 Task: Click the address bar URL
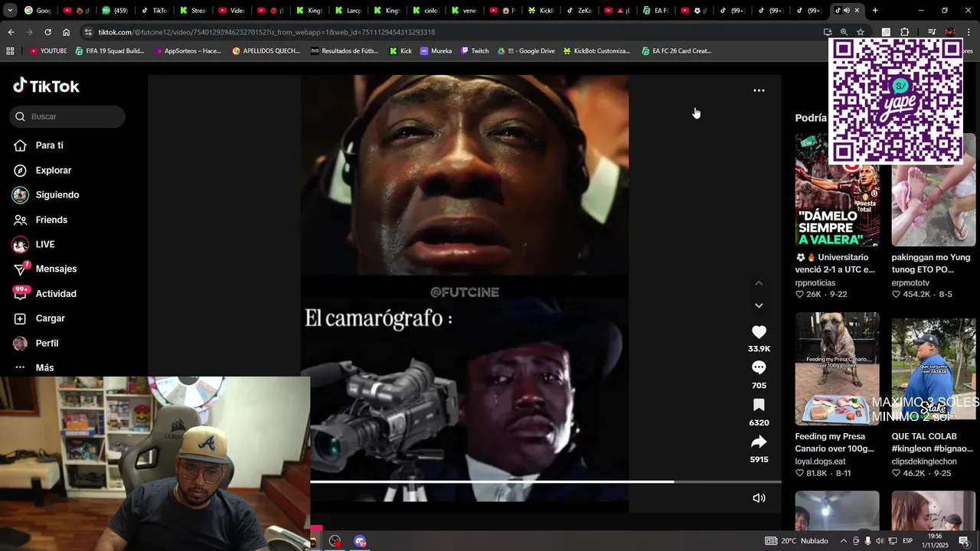(266, 32)
